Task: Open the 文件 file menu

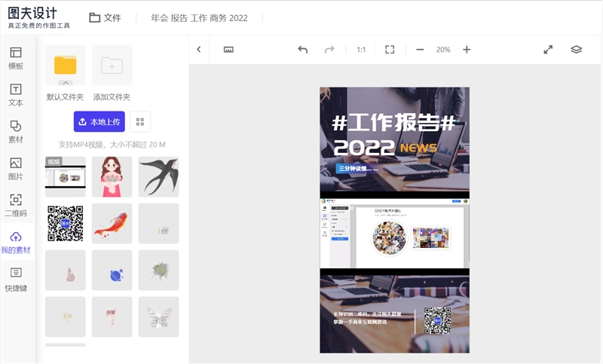Action: [105, 17]
